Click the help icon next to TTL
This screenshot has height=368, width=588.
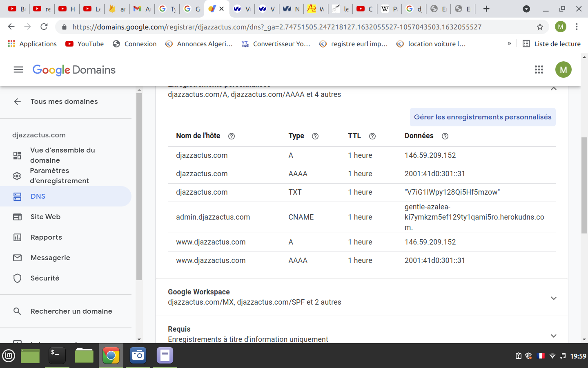(x=372, y=136)
